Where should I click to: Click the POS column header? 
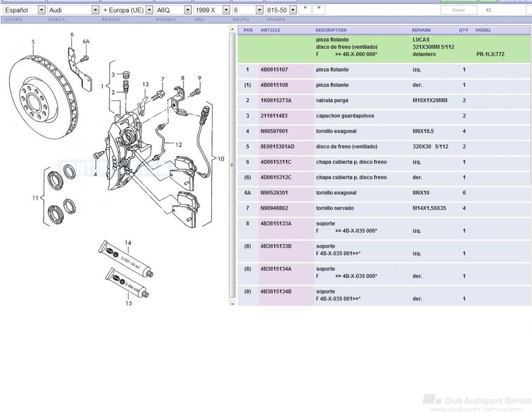point(248,30)
